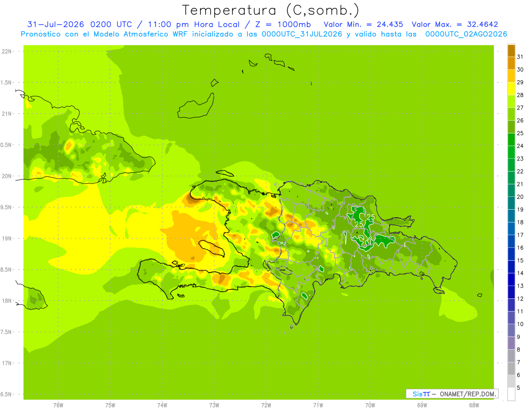Click the 19N latitude axis label
This screenshot has height=411, width=532.
pos(8,239)
